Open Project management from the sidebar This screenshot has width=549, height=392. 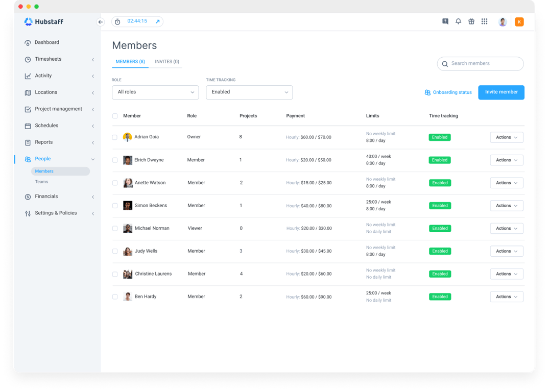58,109
